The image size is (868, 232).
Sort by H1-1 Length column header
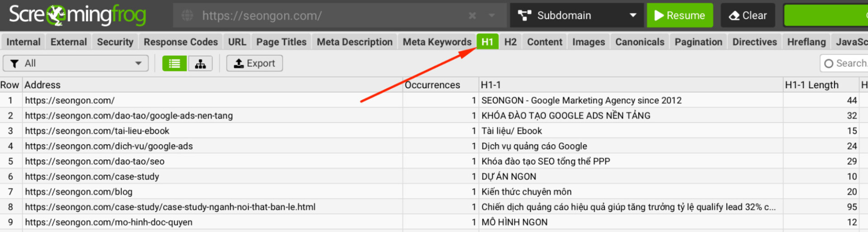point(821,85)
